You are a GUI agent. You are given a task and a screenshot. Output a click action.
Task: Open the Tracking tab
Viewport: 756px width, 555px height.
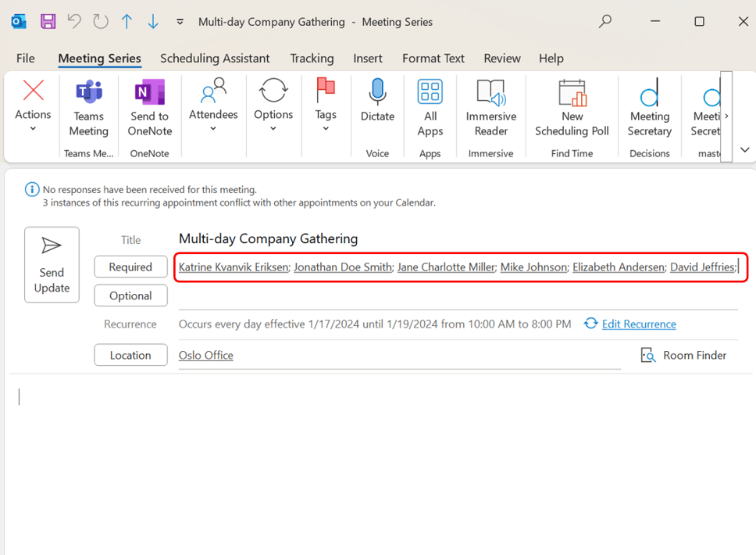click(x=312, y=58)
